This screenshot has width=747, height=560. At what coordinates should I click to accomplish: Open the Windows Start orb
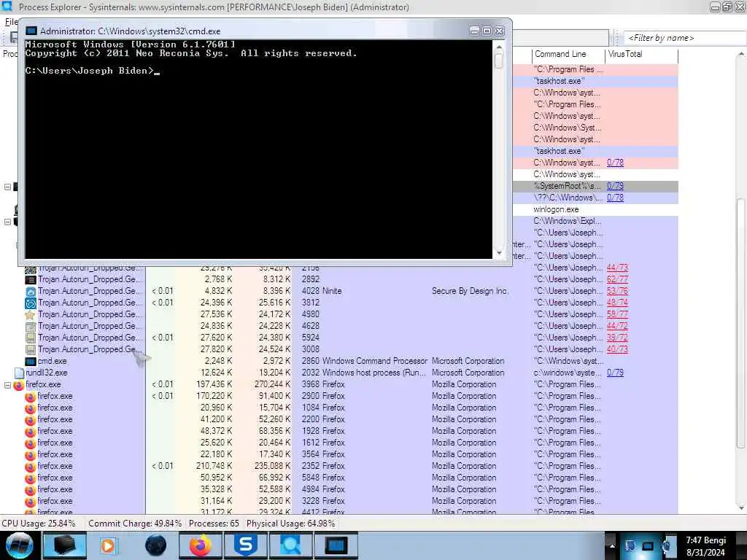pyautogui.click(x=19, y=545)
